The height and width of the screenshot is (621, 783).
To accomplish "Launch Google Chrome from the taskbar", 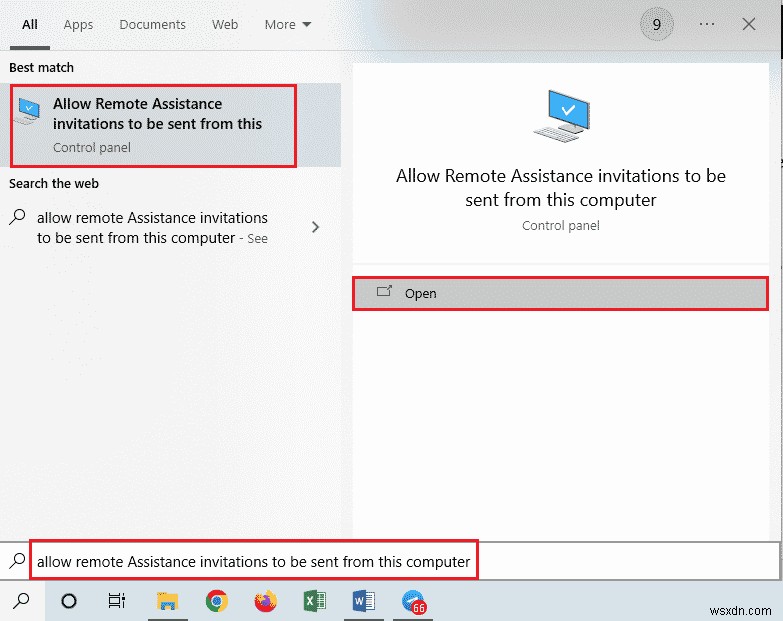I will 216,601.
